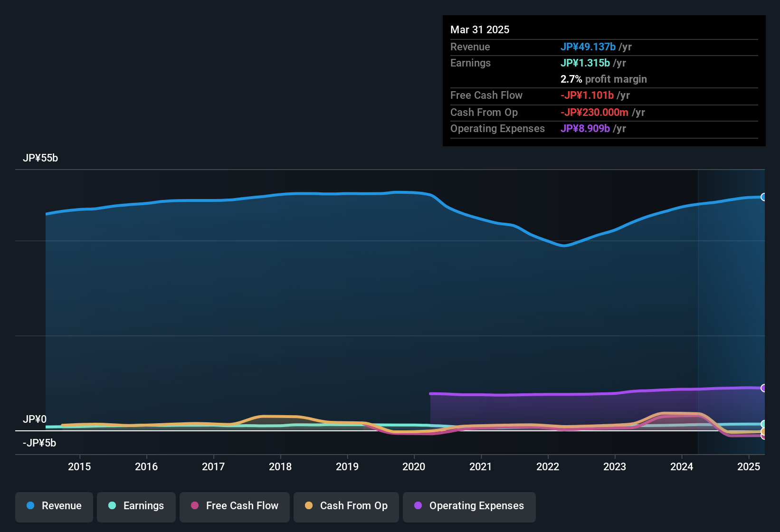The image size is (780, 532).
Task: Click the tooltip's Free Cash Flow label
Action: click(x=486, y=95)
